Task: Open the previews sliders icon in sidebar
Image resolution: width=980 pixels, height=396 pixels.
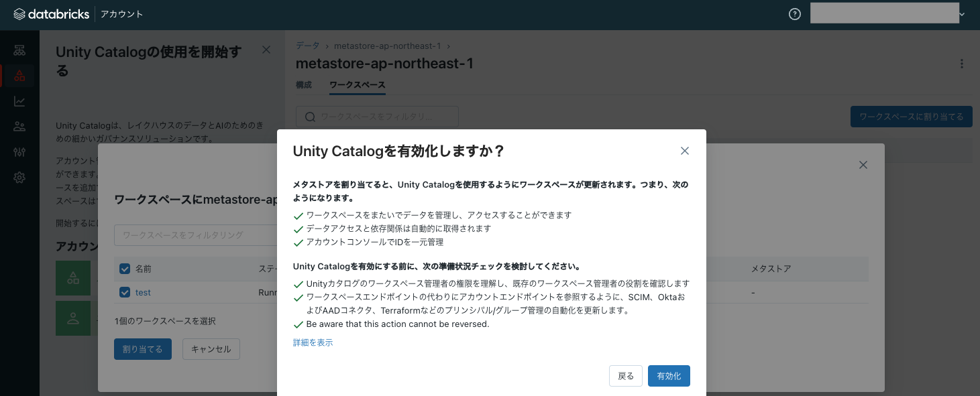Action: coord(19,151)
